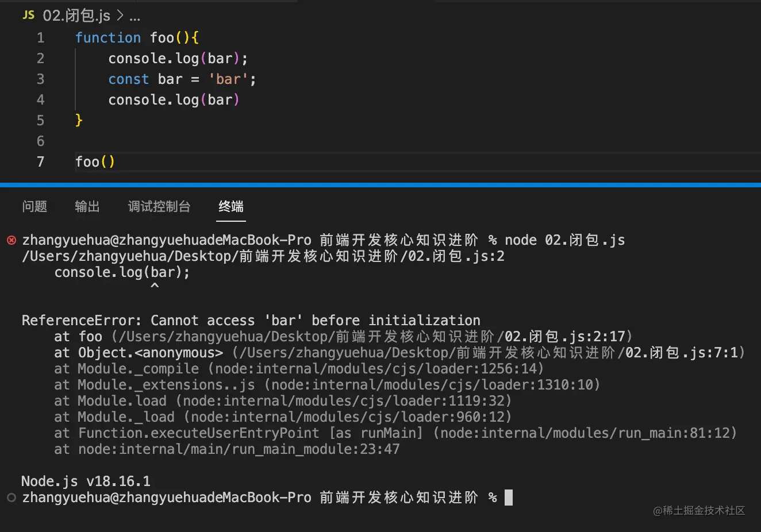Image resolution: width=761 pixels, height=532 pixels.
Task: Expand the breadcrumb ellipsis after the chevron
Action: [134, 17]
